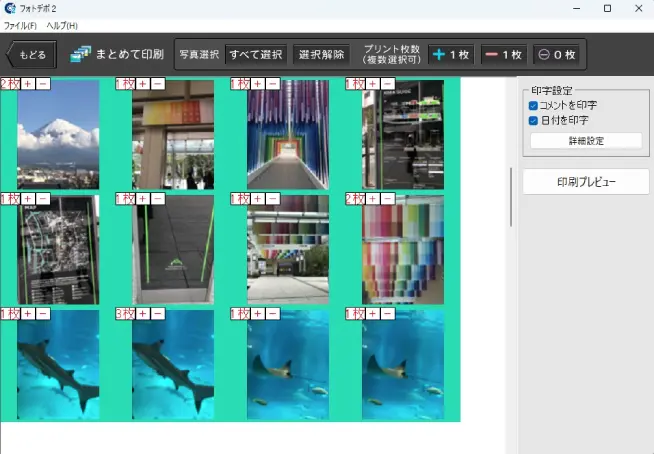Increase copies on Mount Fuji photo
Screen dimensions: 654x454
28,84
